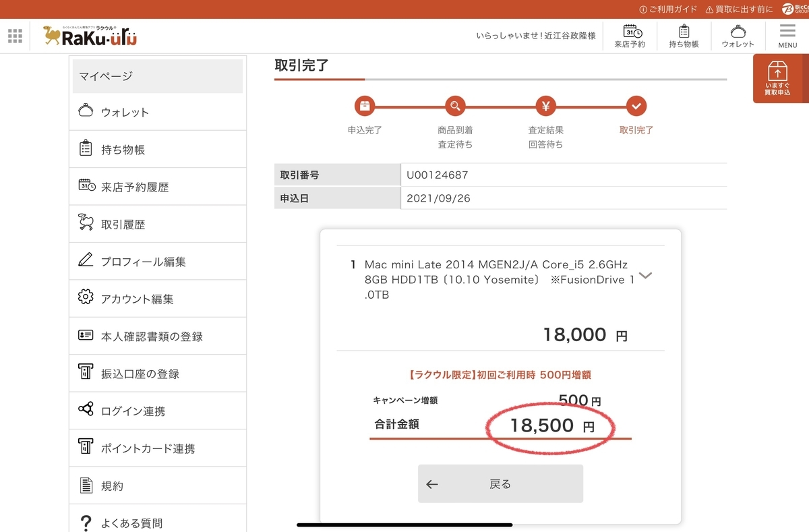Select マイページ in sidebar
Viewport: 809px width, 532px height.
[x=158, y=76]
